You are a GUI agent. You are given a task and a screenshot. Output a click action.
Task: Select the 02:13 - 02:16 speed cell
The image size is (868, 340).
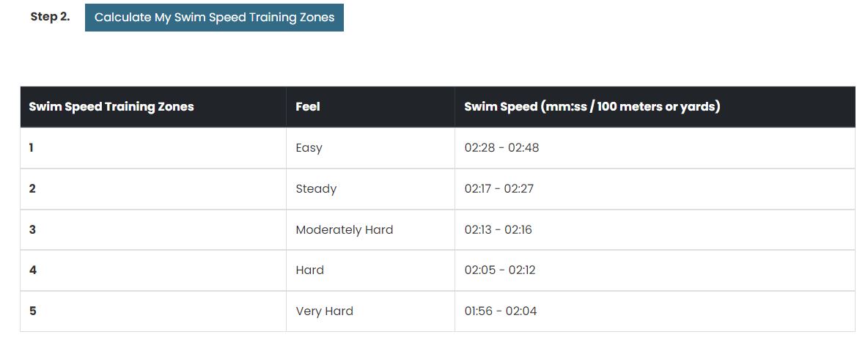[498, 230]
